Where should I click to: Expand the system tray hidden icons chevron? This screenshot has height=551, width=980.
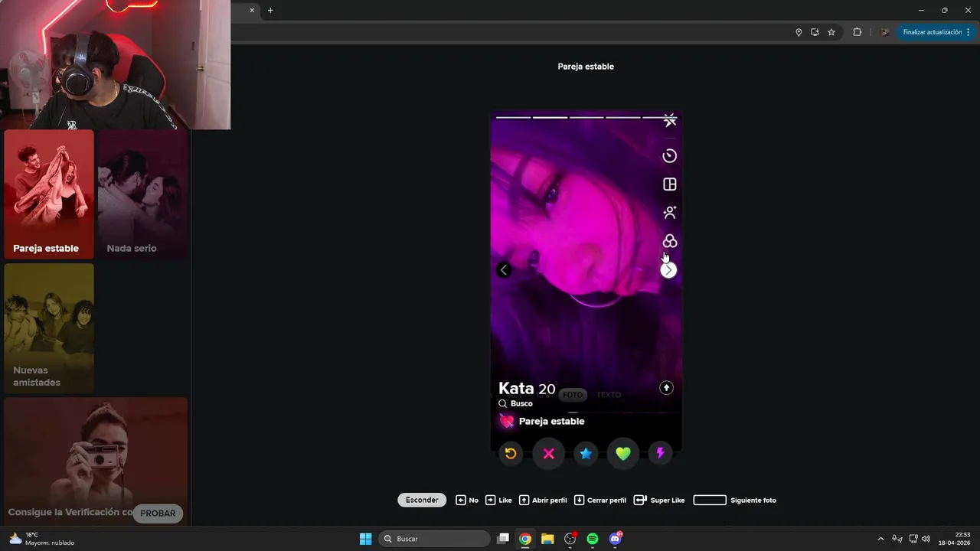pyautogui.click(x=880, y=539)
